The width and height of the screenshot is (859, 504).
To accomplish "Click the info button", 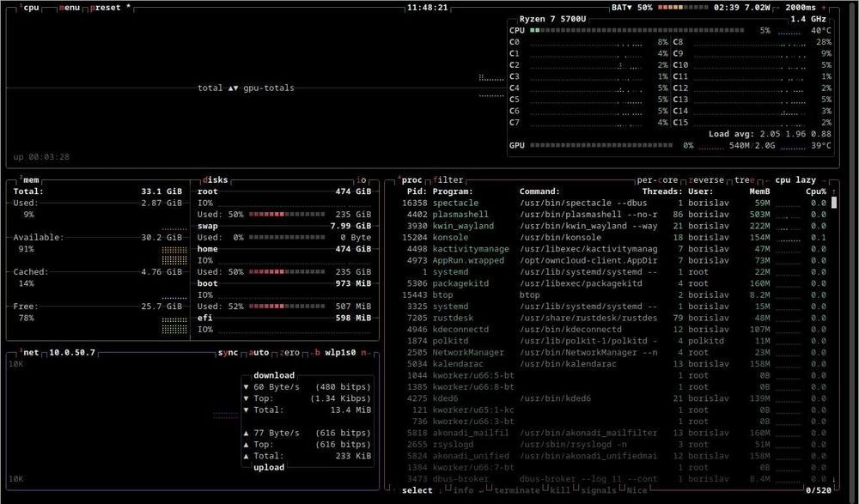I will (463, 490).
